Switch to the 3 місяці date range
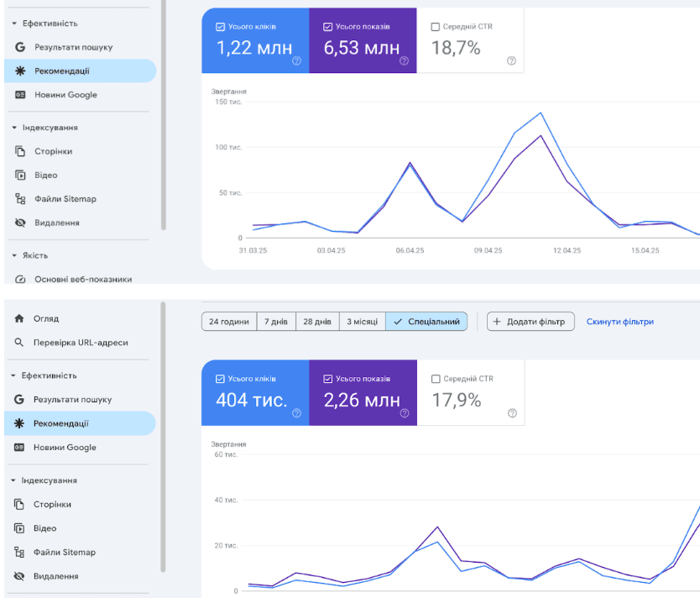 (362, 322)
